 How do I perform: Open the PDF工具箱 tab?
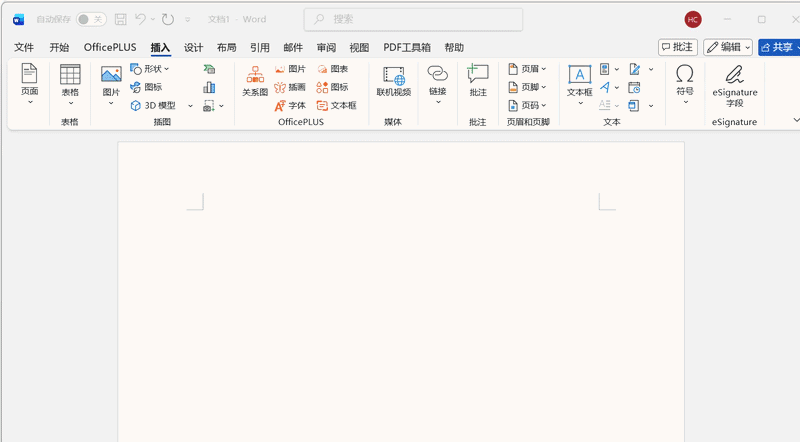(x=407, y=47)
